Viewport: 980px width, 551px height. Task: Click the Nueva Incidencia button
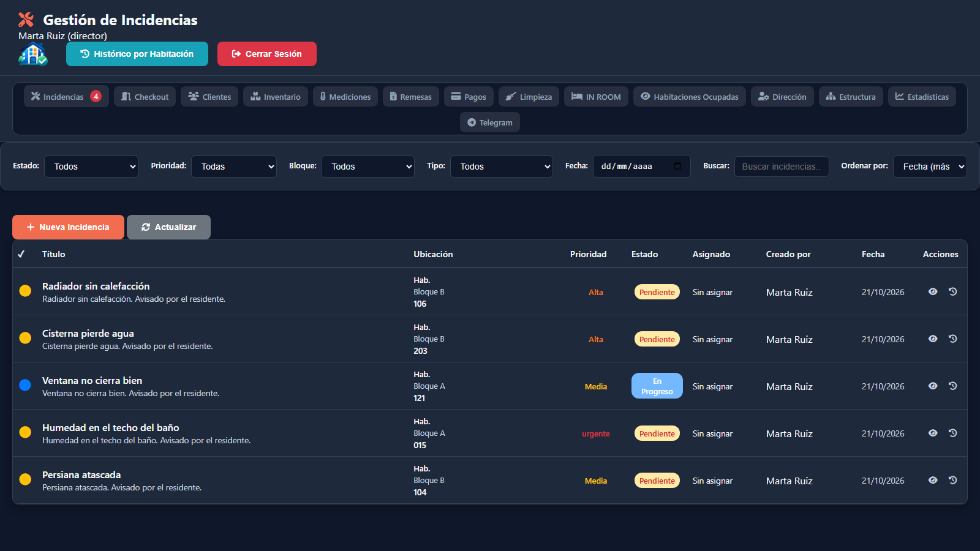click(68, 227)
